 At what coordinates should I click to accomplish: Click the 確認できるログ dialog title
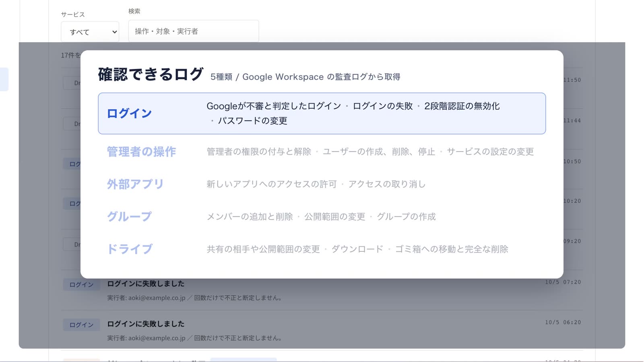coord(151,74)
